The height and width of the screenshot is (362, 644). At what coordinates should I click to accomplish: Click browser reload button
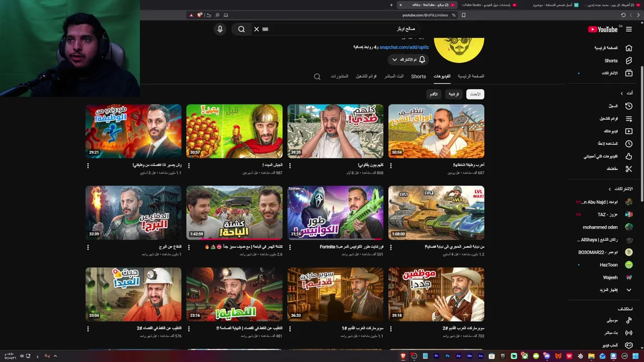(623, 15)
